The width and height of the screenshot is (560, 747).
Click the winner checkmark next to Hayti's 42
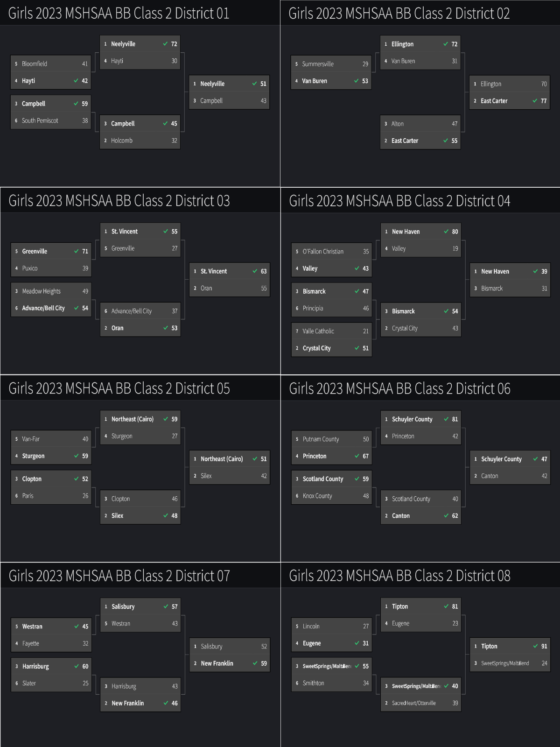(76, 81)
